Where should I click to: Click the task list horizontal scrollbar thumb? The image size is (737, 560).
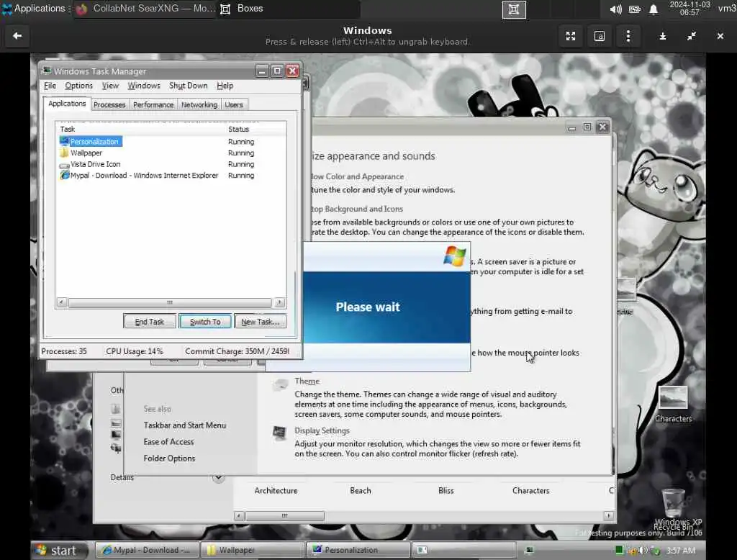[170, 302]
